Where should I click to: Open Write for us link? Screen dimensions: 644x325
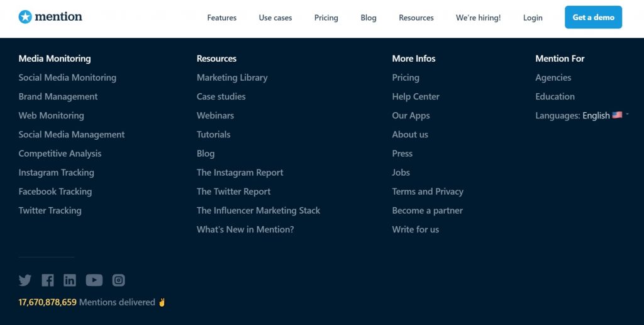pos(416,229)
